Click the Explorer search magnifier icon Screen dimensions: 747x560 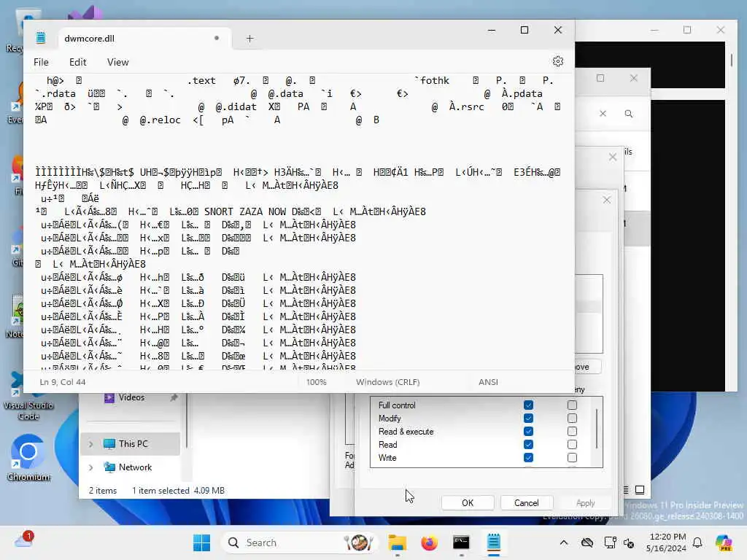pos(628,114)
